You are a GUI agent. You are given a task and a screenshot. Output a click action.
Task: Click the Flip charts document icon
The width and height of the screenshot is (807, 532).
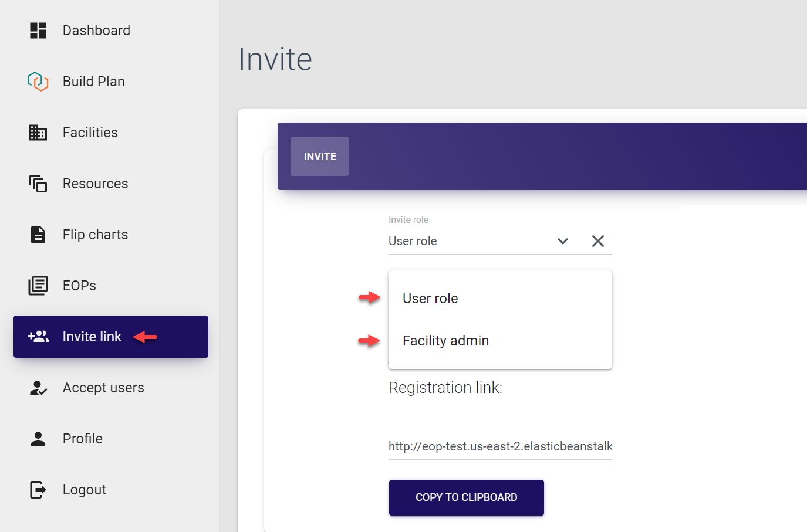[x=38, y=235]
